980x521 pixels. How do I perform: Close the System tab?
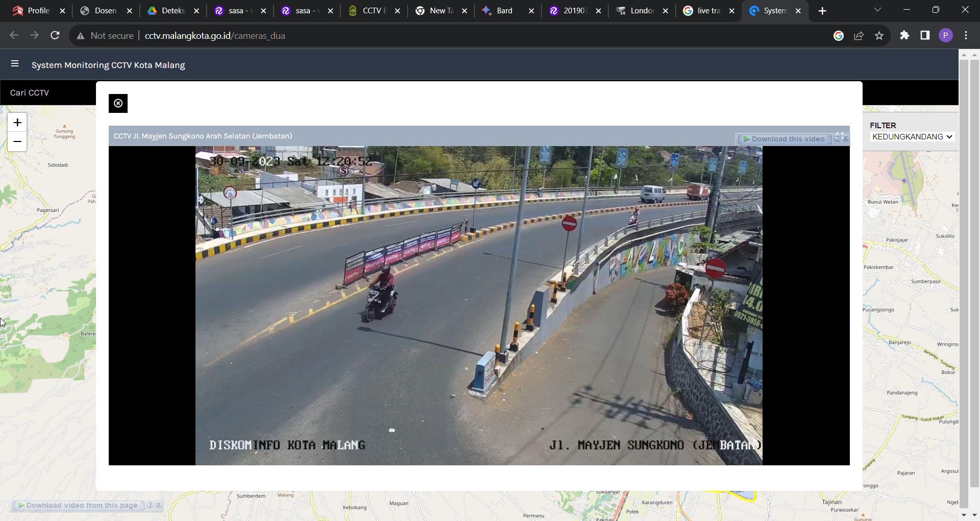798,11
